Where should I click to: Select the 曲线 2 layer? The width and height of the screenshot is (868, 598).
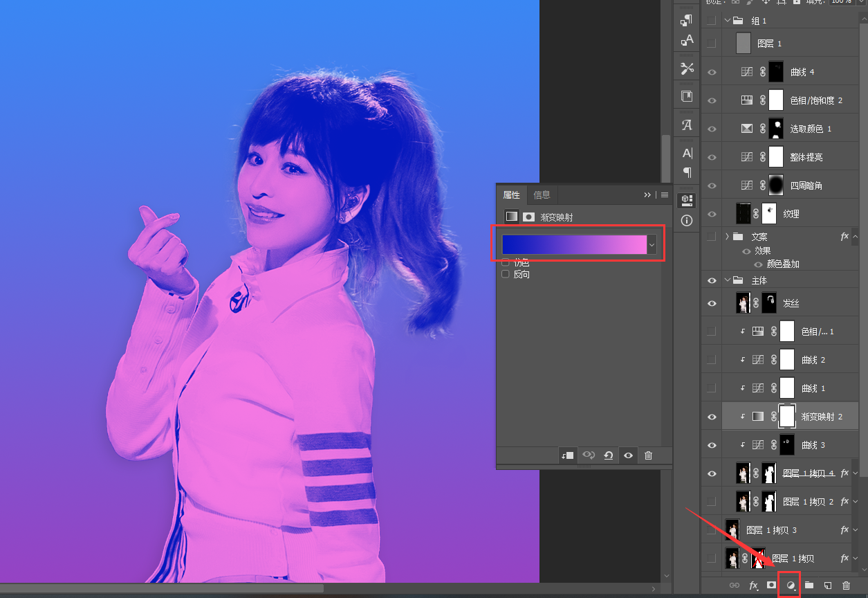pyautogui.click(x=813, y=360)
